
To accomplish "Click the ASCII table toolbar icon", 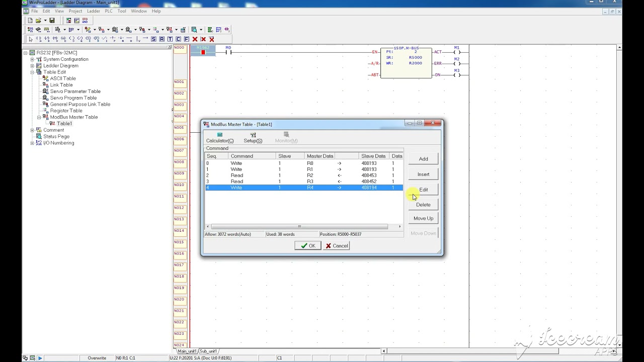I will click(88, 30).
